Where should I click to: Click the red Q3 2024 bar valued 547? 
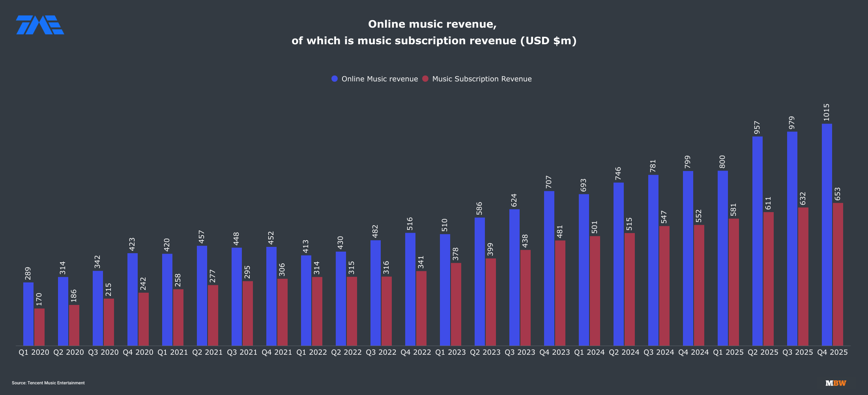pos(664,286)
